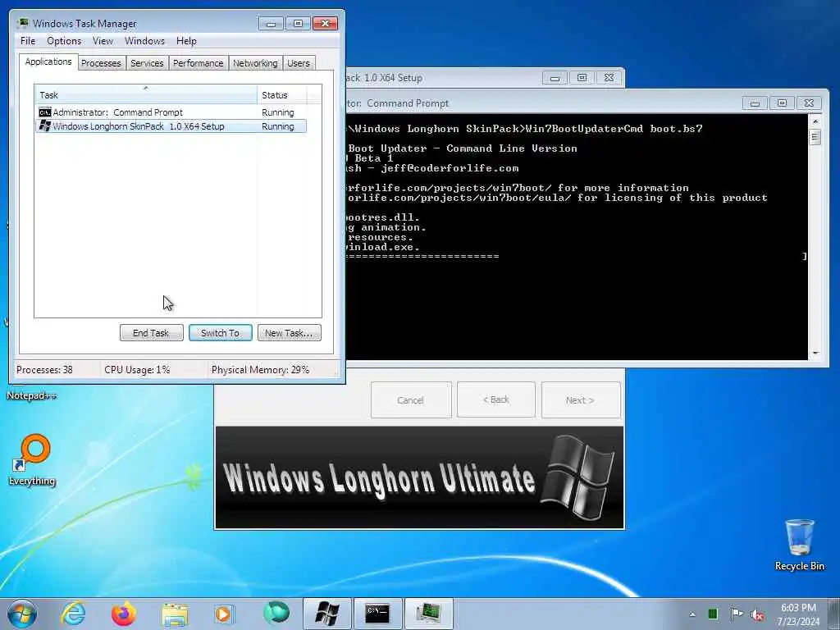Open the Windows menu in Task Manager
The width and height of the screenshot is (840, 630).
coord(144,41)
